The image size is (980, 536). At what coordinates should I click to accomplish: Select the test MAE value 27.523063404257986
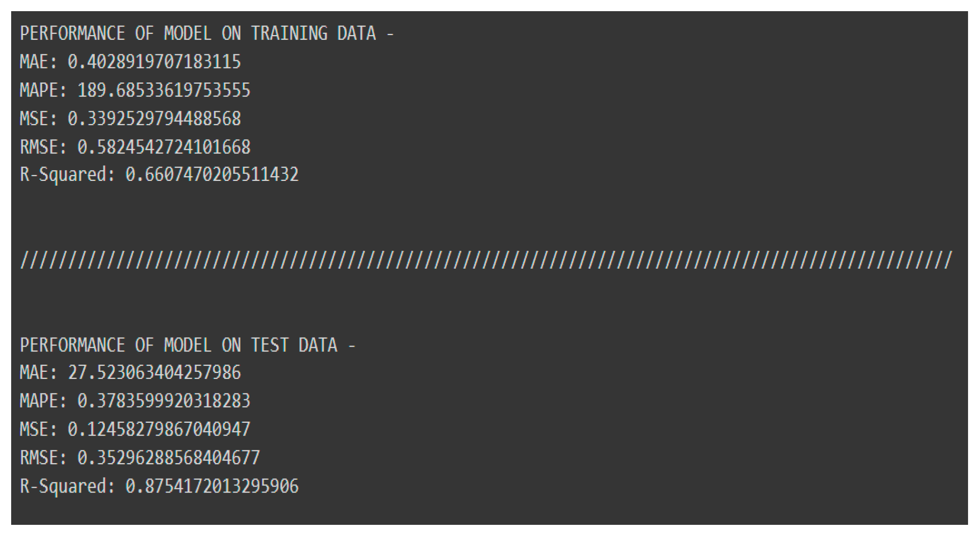[x=154, y=373]
